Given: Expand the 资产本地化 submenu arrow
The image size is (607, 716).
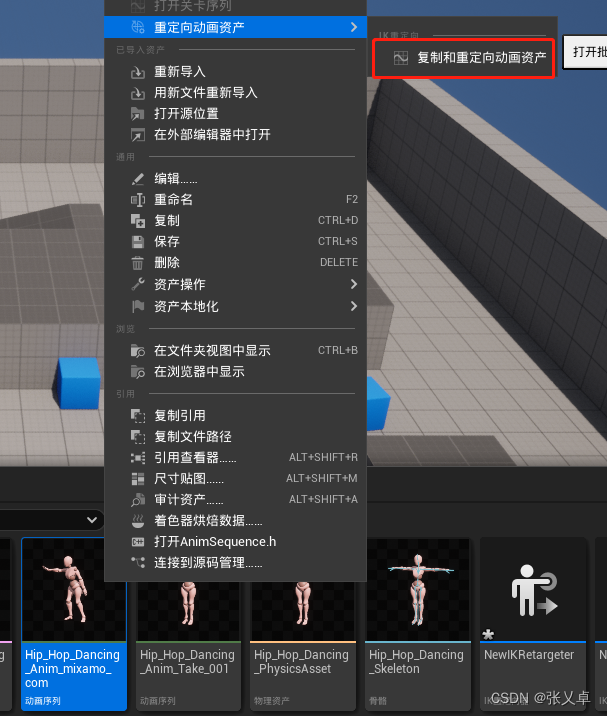Looking at the screenshot, I should coord(354,306).
